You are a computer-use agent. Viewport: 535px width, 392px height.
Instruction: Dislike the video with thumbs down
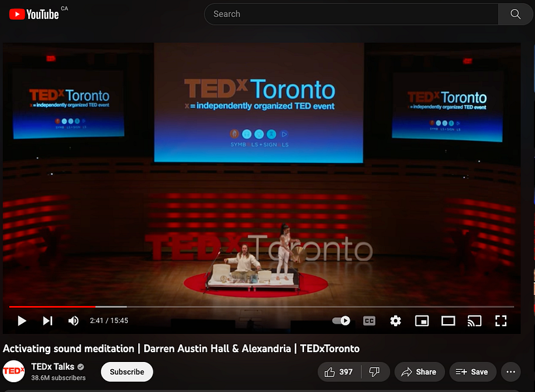[x=375, y=372]
